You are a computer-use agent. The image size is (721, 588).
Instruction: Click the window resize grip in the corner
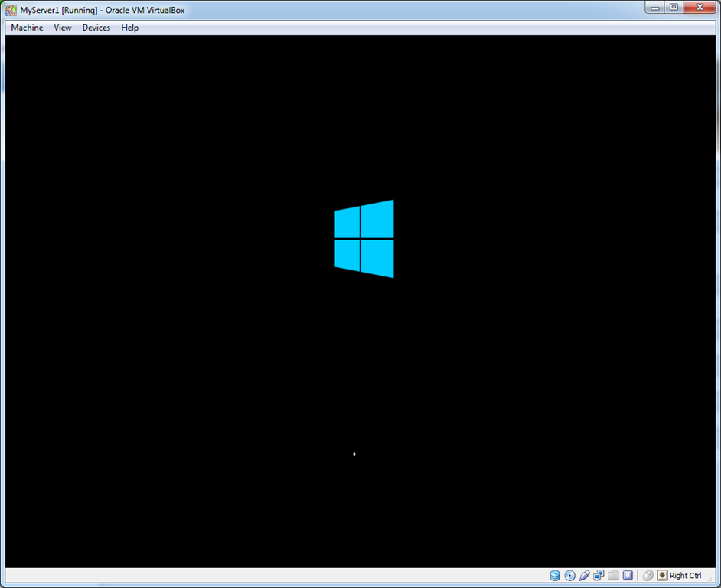coord(711,577)
